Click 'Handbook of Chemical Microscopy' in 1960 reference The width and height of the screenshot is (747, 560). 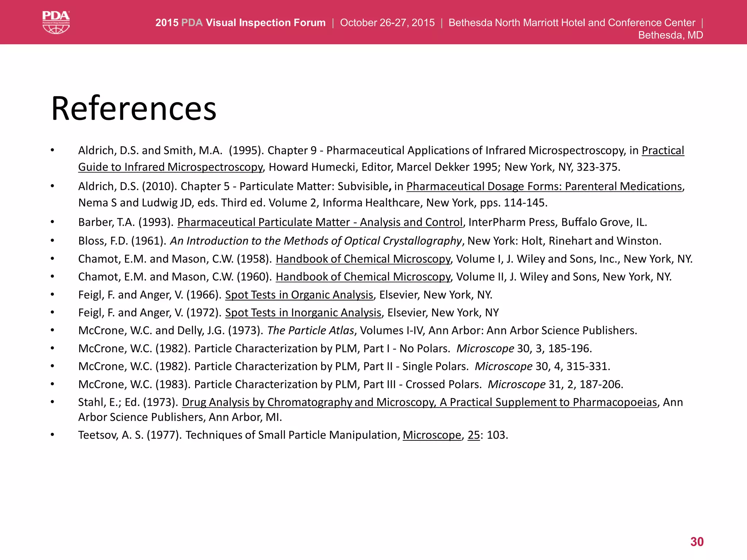(363, 277)
